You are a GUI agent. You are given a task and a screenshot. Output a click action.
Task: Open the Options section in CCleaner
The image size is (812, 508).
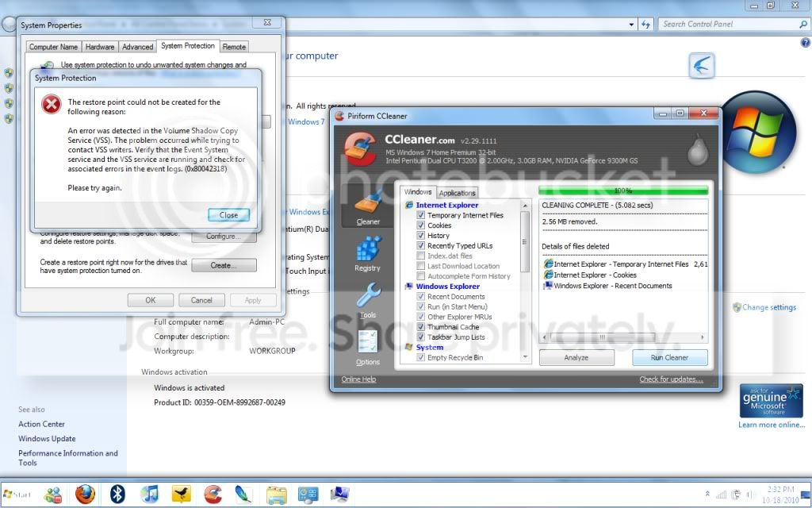368,348
